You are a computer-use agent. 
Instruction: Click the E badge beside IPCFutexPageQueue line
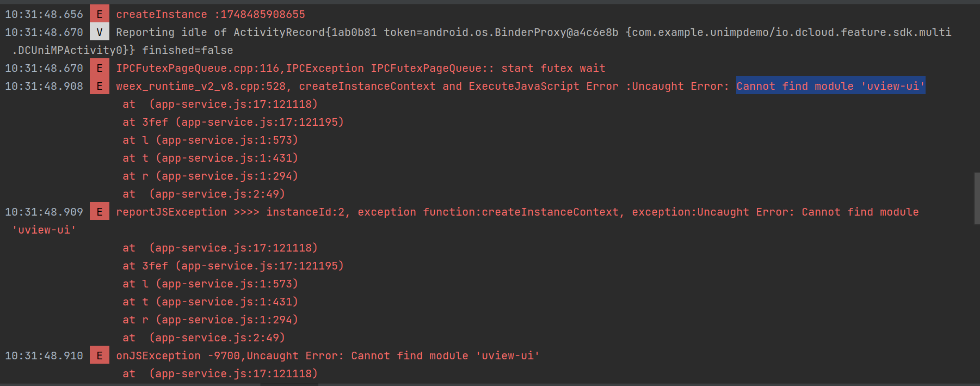99,68
